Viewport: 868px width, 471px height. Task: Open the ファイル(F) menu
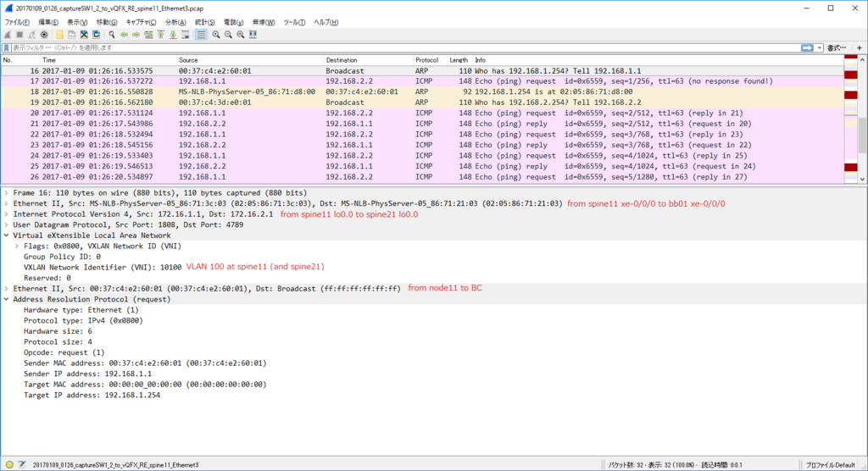[x=17, y=22]
